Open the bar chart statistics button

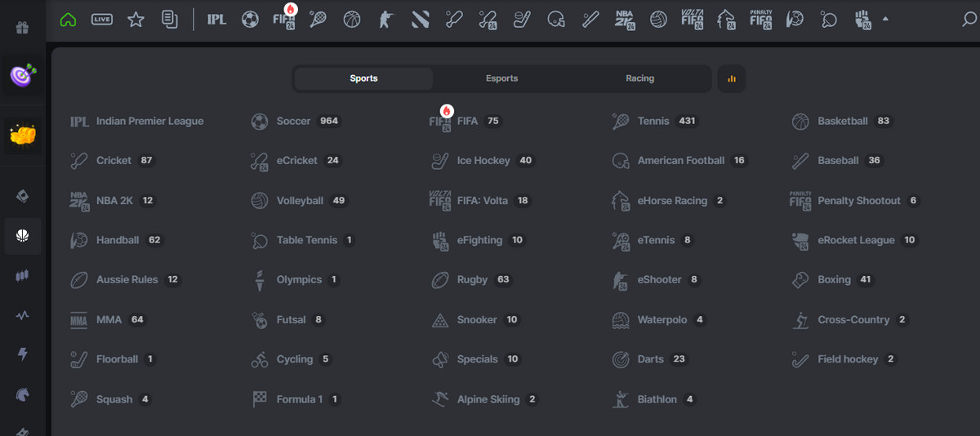point(731,78)
